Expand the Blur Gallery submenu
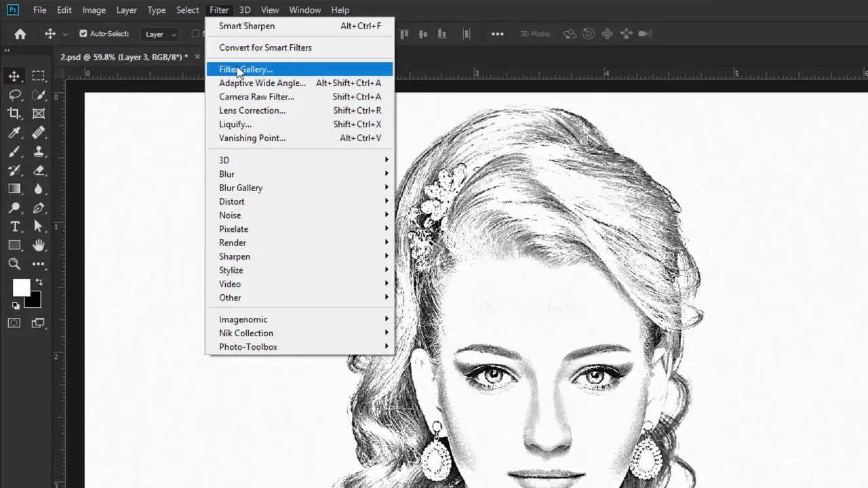 point(298,188)
